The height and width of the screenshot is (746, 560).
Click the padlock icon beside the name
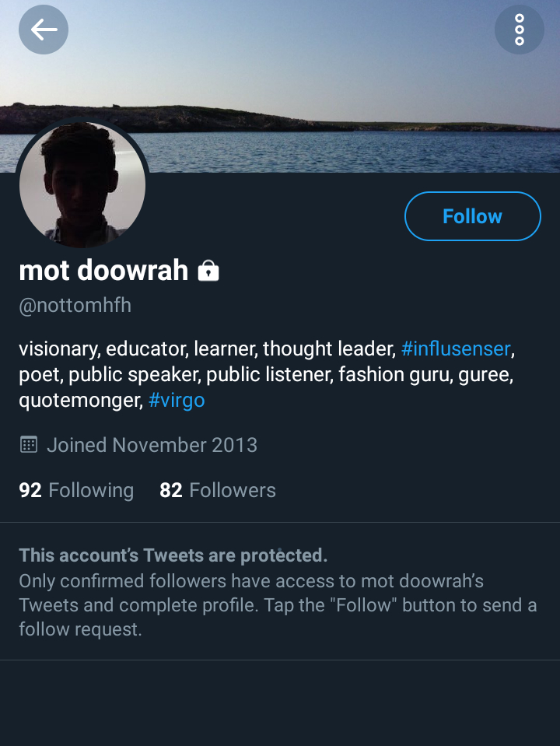[208, 271]
